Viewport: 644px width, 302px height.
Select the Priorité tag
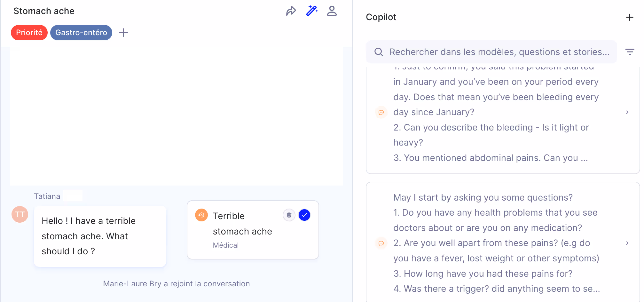29,33
